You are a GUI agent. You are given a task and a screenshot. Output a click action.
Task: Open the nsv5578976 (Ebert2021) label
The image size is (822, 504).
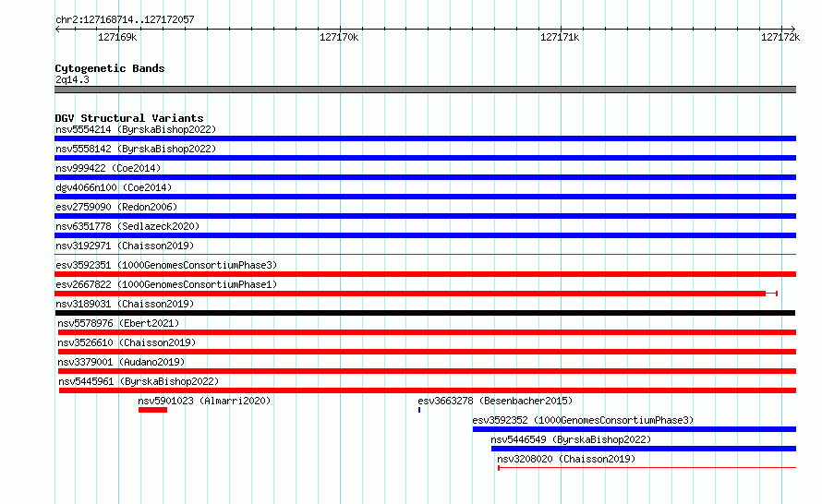pyautogui.click(x=118, y=323)
